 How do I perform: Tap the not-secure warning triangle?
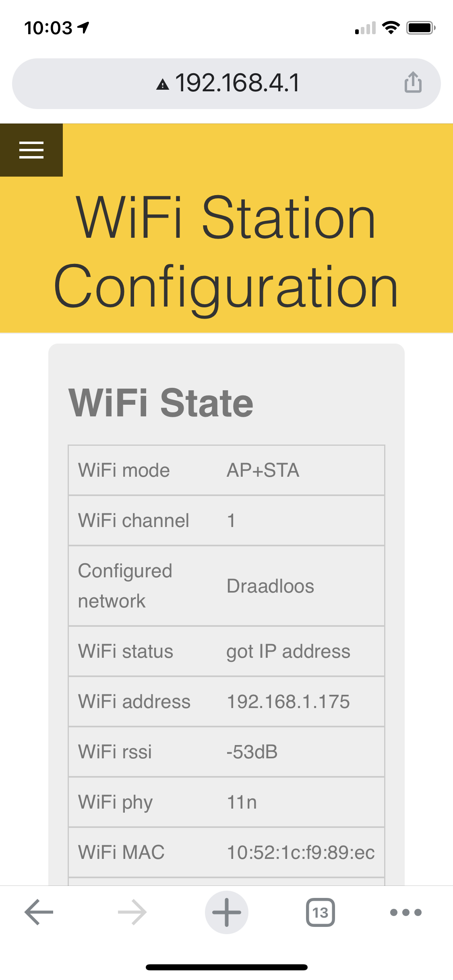click(163, 84)
